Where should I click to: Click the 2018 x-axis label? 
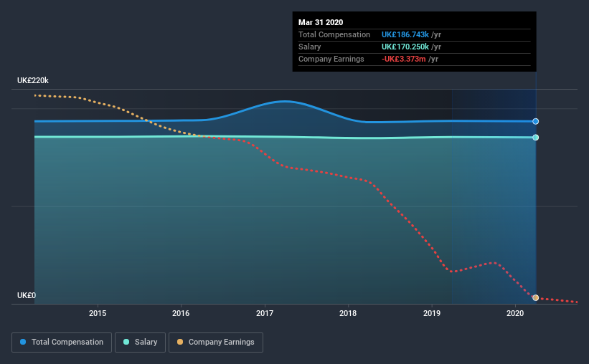348,313
